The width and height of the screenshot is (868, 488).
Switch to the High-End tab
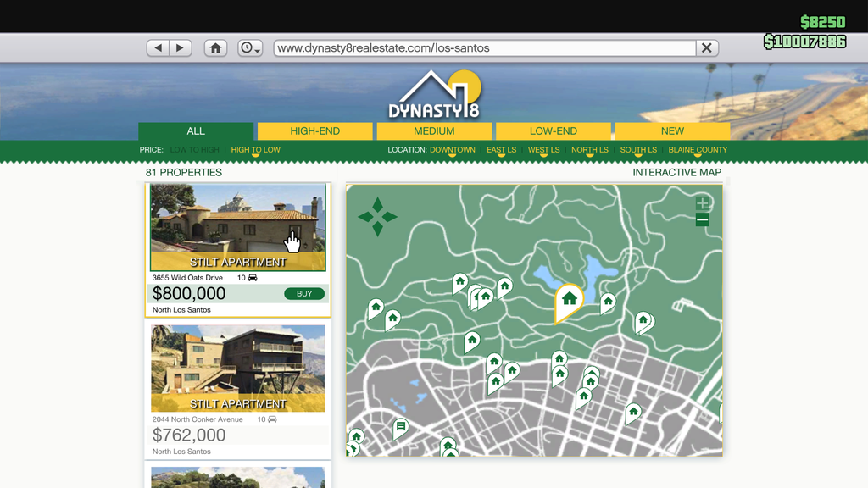[x=314, y=131]
